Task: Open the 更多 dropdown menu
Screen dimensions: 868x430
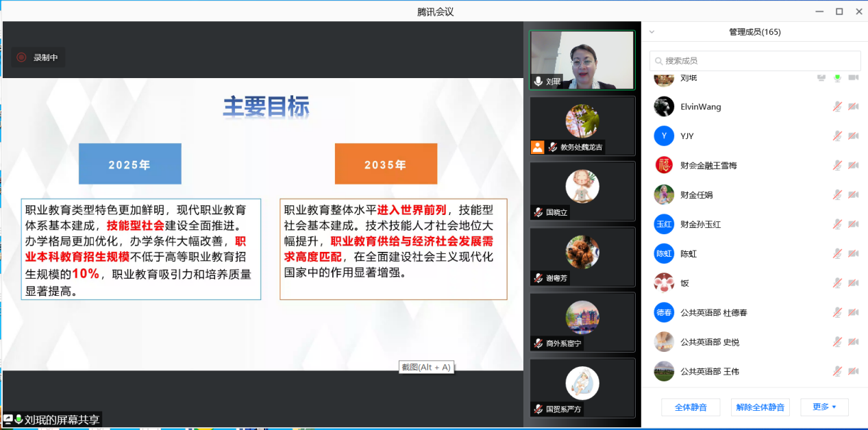Action: (823, 407)
